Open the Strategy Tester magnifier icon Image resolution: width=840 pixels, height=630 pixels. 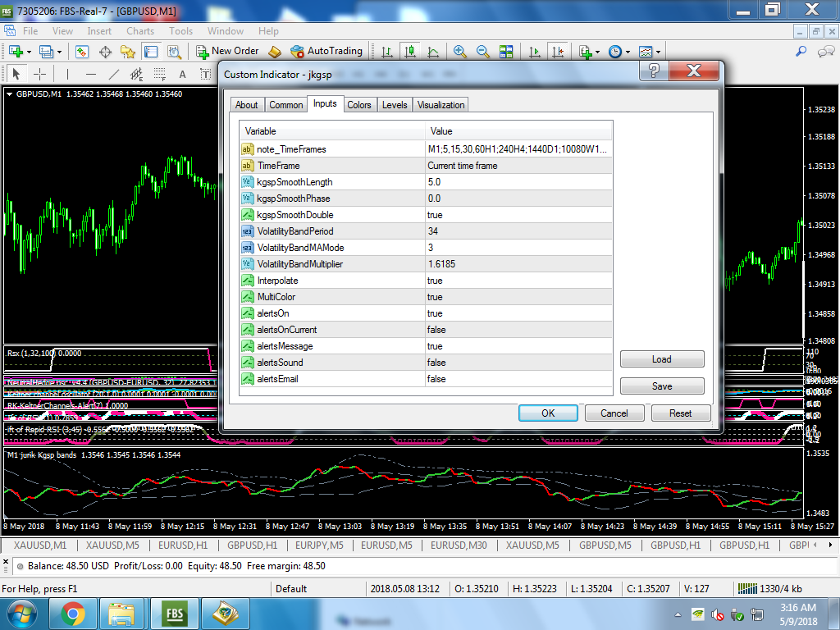[x=174, y=52]
